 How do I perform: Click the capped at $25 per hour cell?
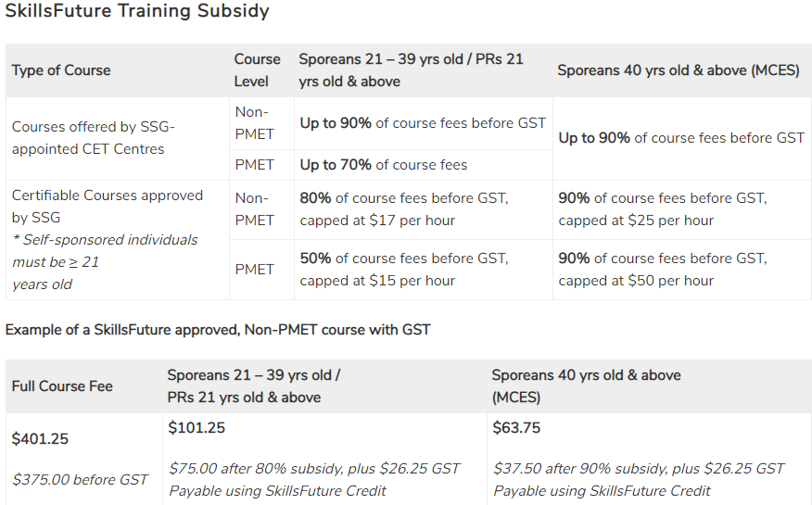click(x=662, y=209)
